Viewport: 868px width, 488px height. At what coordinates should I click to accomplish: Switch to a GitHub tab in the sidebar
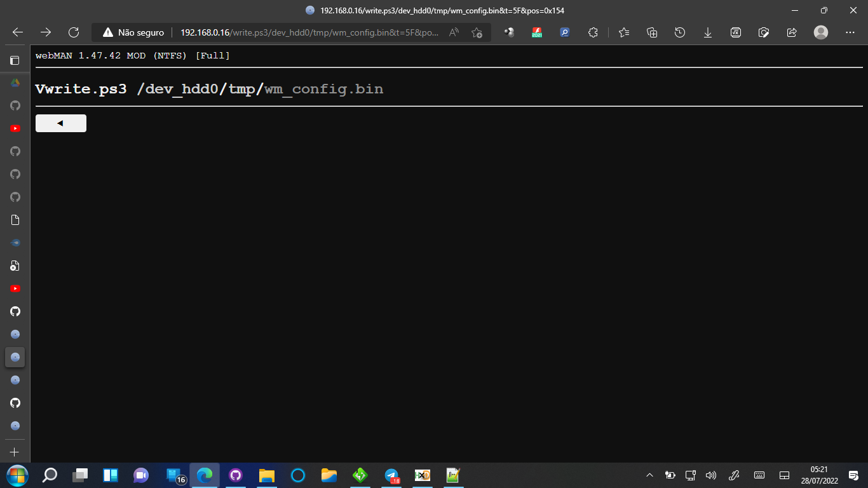[x=15, y=151]
